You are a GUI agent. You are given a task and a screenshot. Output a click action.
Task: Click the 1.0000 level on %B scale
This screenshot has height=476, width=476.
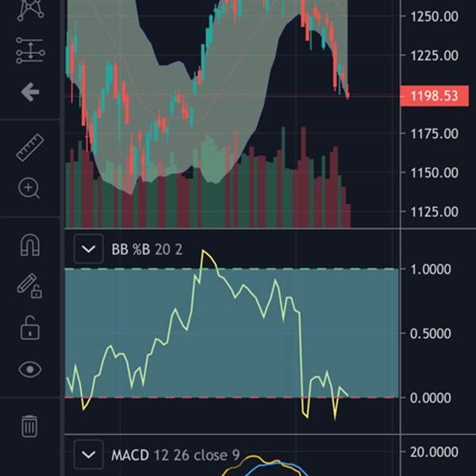[431, 270]
